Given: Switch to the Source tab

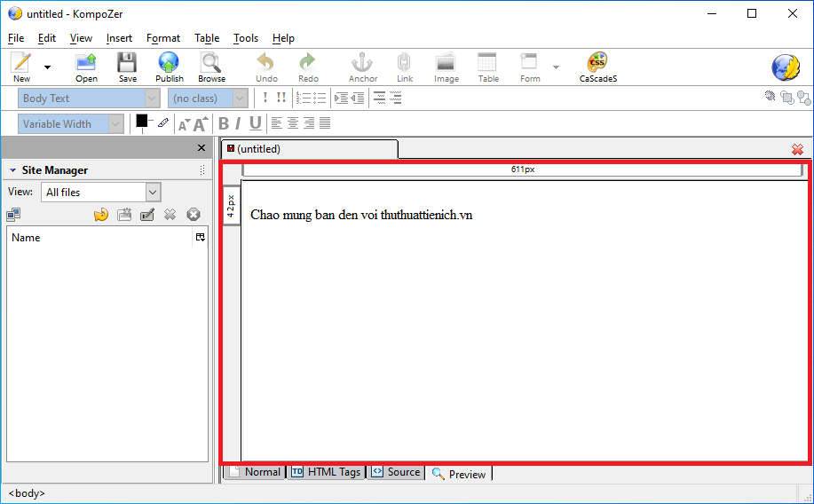Looking at the screenshot, I should point(396,473).
